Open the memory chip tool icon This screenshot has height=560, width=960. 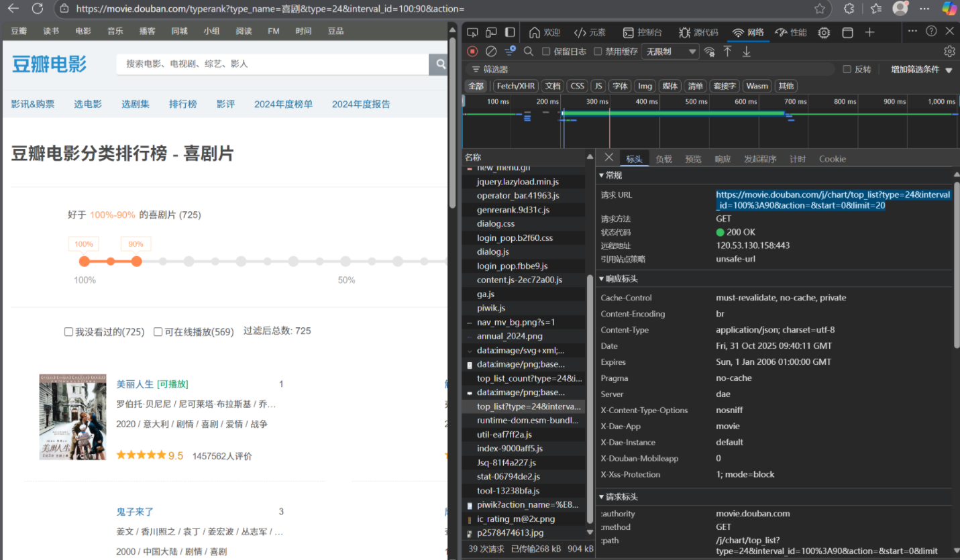click(x=824, y=32)
